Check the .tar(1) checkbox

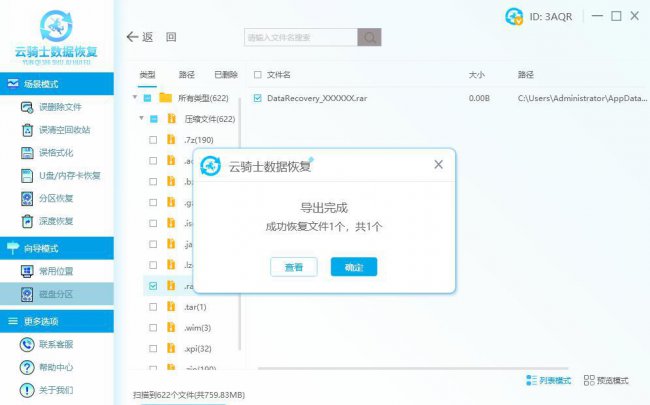coord(153,307)
